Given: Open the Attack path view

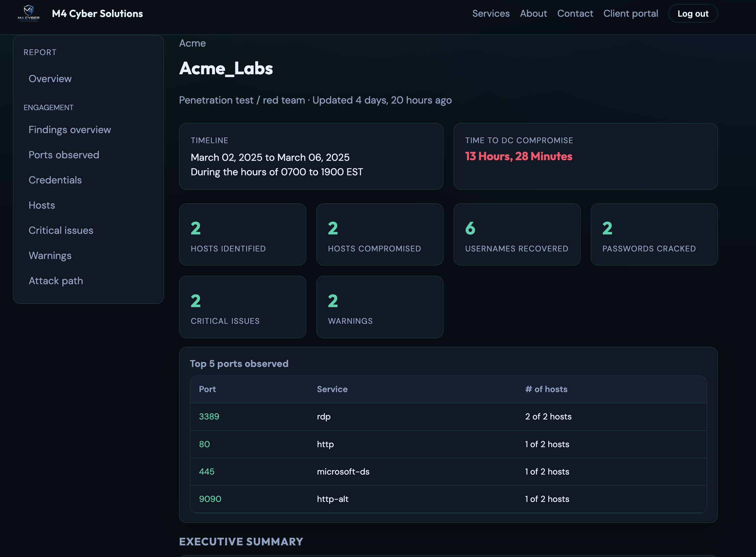Looking at the screenshot, I should (56, 280).
